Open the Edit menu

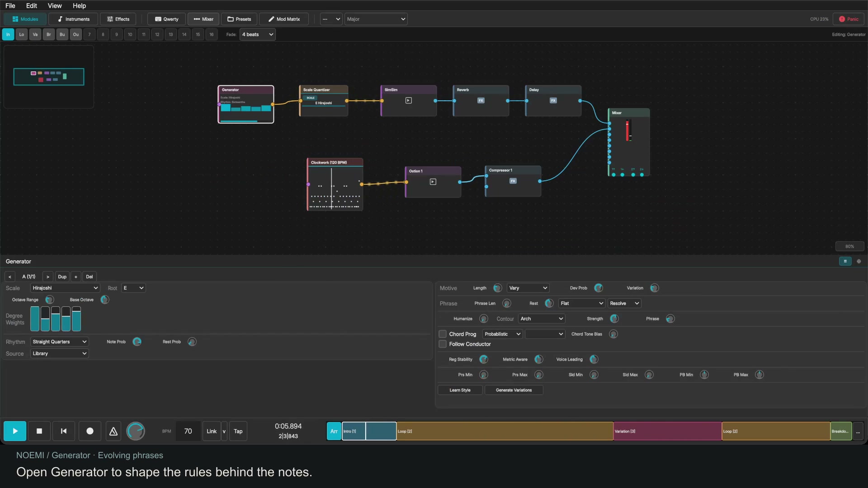pyautogui.click(x=32, y=5)
